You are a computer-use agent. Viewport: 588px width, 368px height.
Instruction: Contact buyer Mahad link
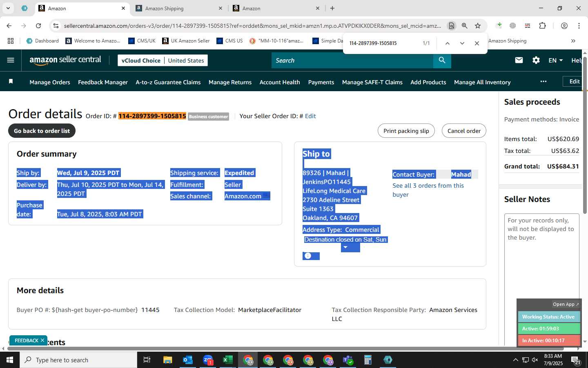(461, 175)
